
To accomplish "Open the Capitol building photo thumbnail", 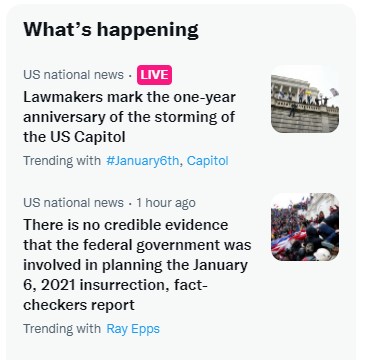I will point(305,99).
